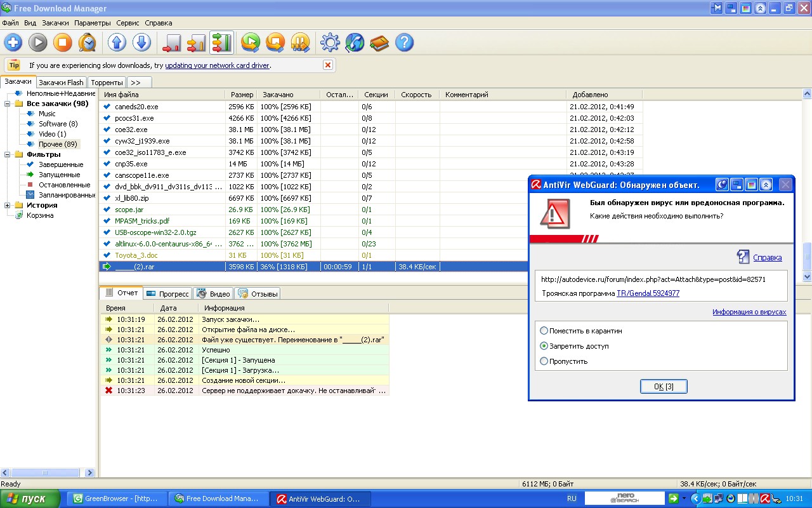Select medium traffic mode icon with two arrows
Screen dimensions: 812x508
pyautogui.click(x=197, y=43)
